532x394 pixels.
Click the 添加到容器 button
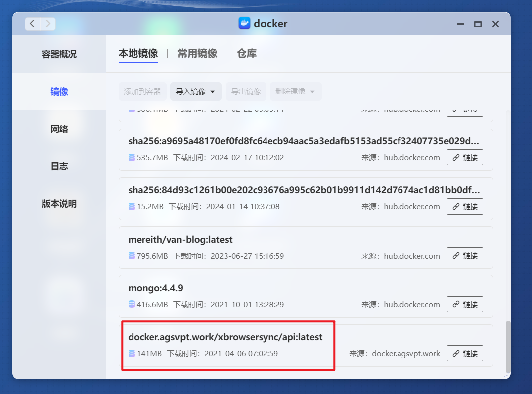coord(142,91)
